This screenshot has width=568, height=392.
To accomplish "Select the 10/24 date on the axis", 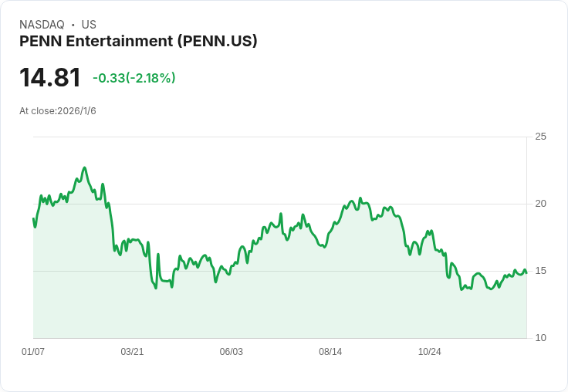I will pos(429,352).
